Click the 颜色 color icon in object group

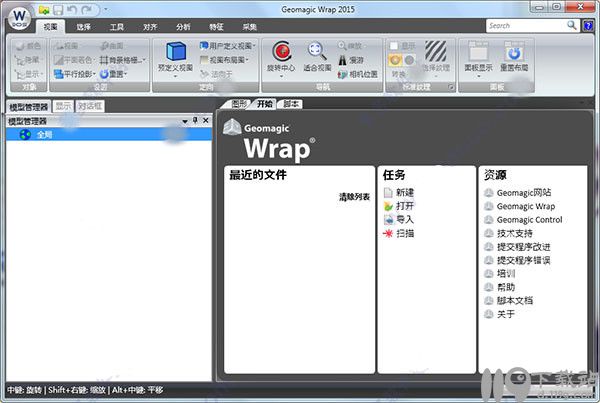tap(20, 46)
